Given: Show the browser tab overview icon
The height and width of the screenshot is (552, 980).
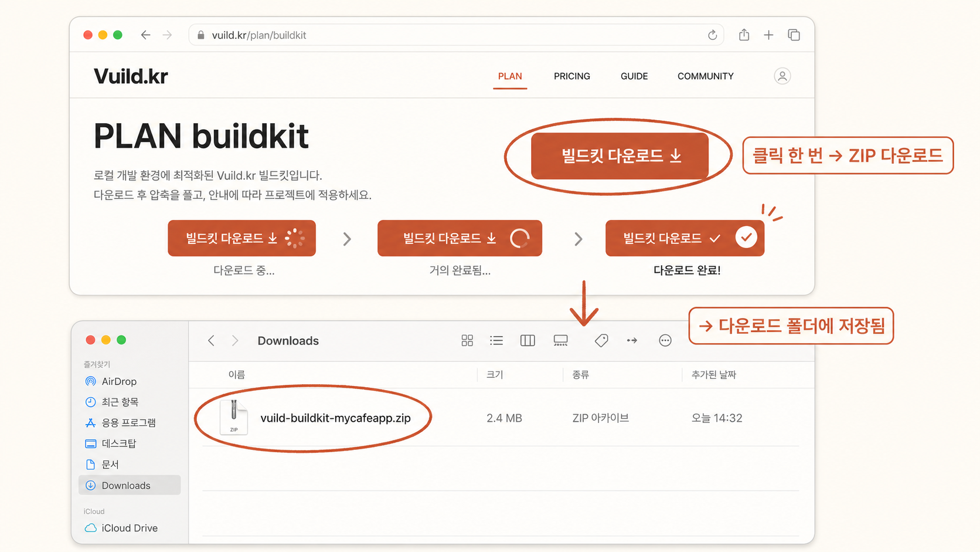Looking at the screenshot, I should click(x=794, y=35).
